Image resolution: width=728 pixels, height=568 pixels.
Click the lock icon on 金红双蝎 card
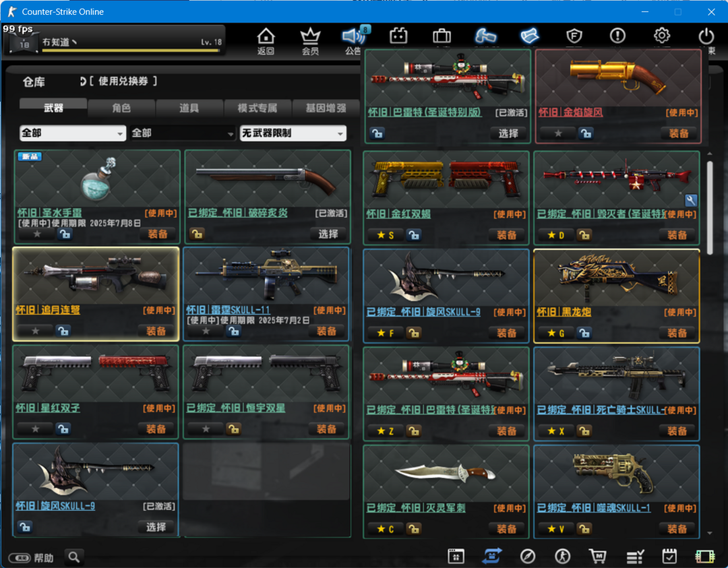tap(413, 235)
